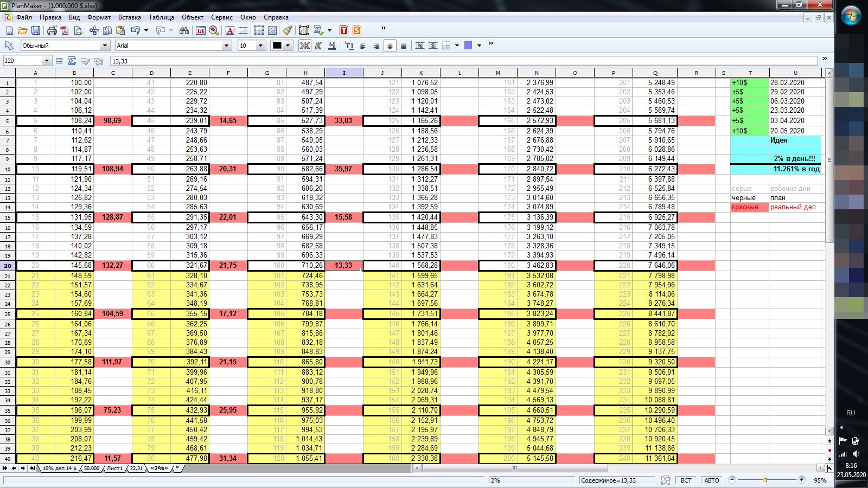Toggle italic formatting (К button)
The height and width of the screenshot is (488, 868).
pyautogui.click(x=318, y=46)
